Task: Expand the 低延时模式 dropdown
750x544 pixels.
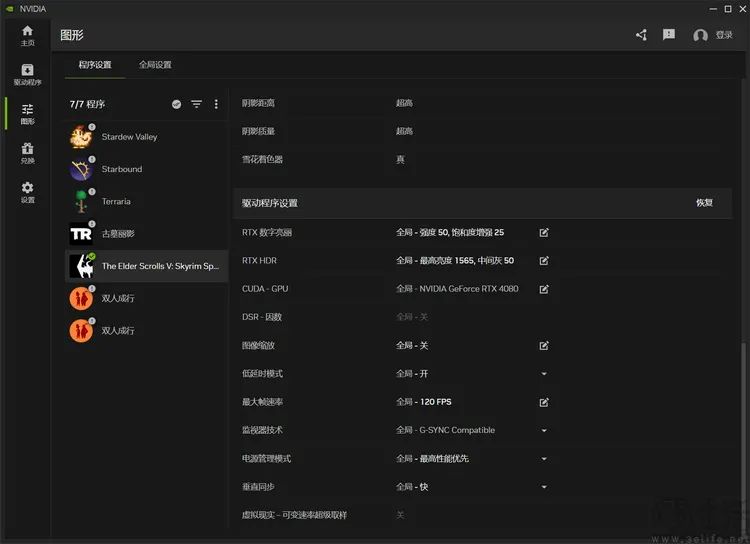Action: tap(544, 374)
